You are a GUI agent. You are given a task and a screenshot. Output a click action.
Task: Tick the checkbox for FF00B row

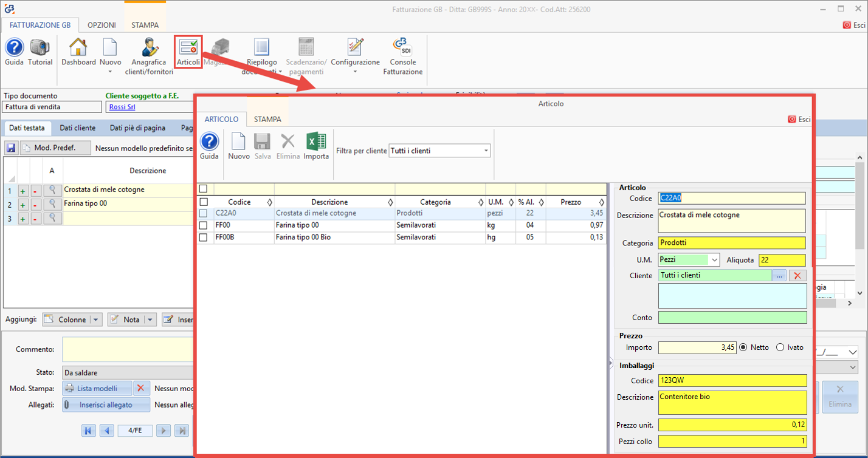[204, 238]
